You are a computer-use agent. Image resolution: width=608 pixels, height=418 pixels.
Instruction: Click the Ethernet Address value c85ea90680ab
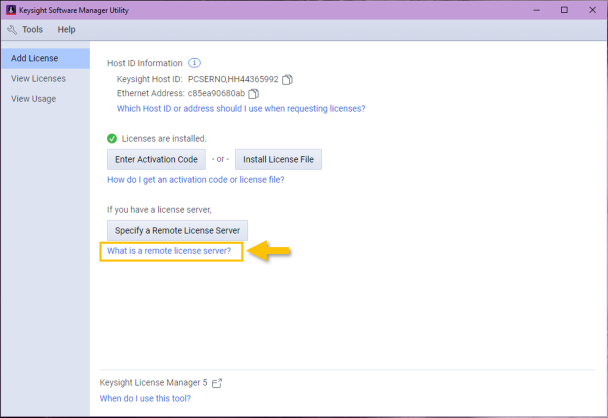click(216, 93)
